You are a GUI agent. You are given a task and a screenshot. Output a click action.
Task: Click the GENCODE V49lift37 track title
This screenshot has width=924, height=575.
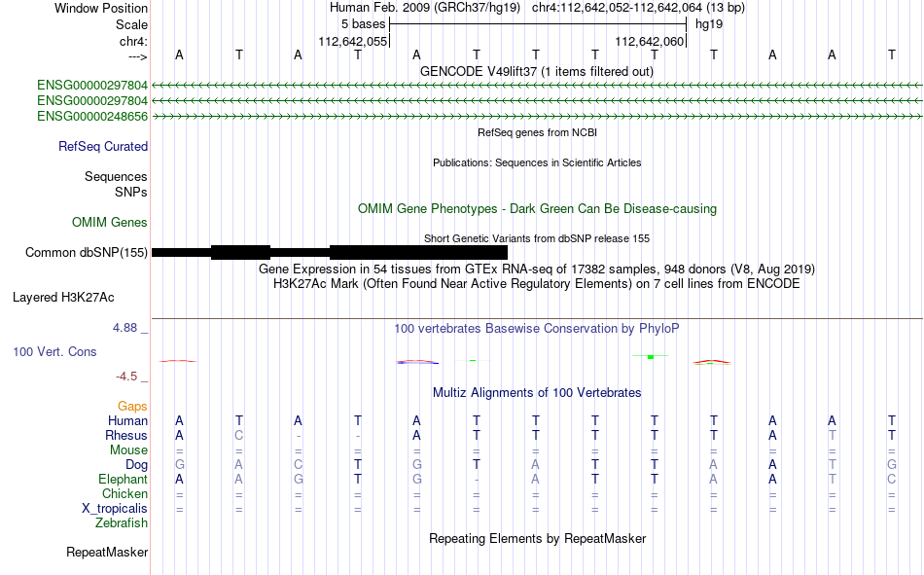tap(537, 71)
